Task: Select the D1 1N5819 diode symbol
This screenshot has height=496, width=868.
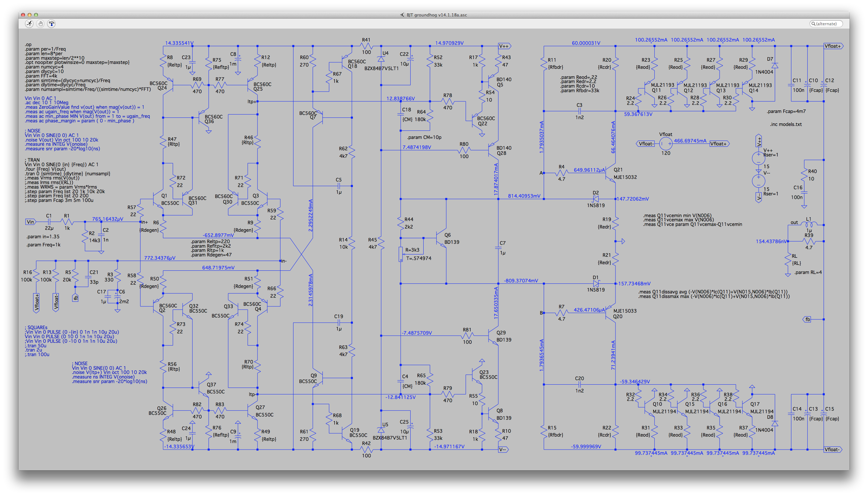Action: pyautogui.click(x=596, y=283)
